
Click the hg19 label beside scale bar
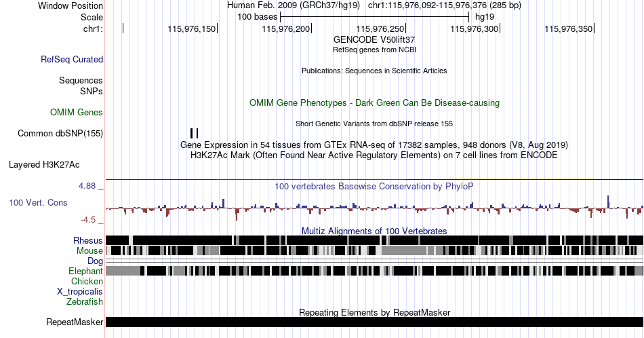485,17
